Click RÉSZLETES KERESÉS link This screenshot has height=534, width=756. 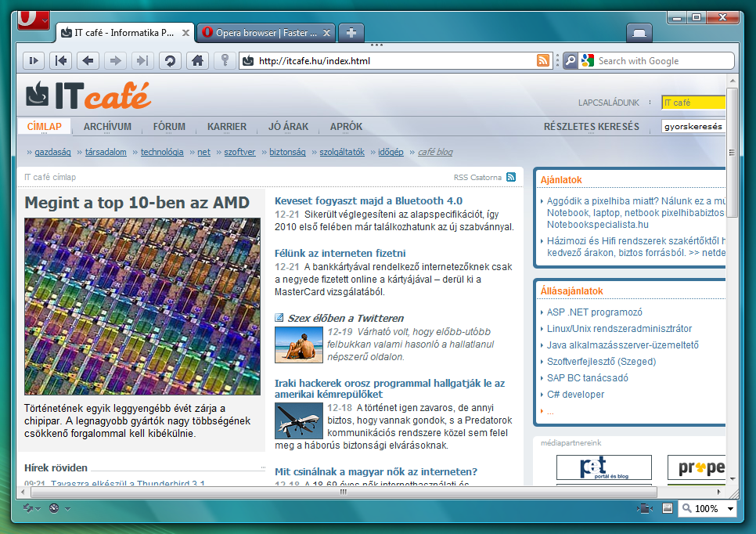pos(592,126)
